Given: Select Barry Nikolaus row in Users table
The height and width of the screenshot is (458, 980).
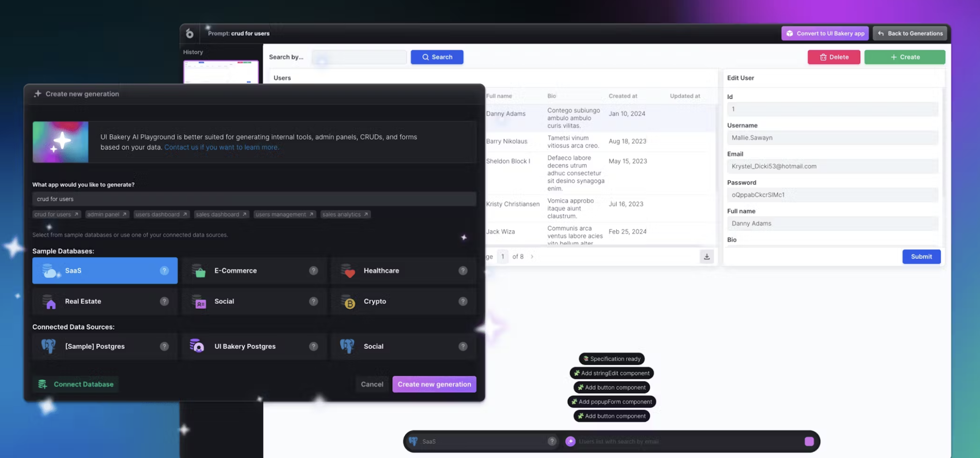Looking at the screenshot, I should point(599,142).
